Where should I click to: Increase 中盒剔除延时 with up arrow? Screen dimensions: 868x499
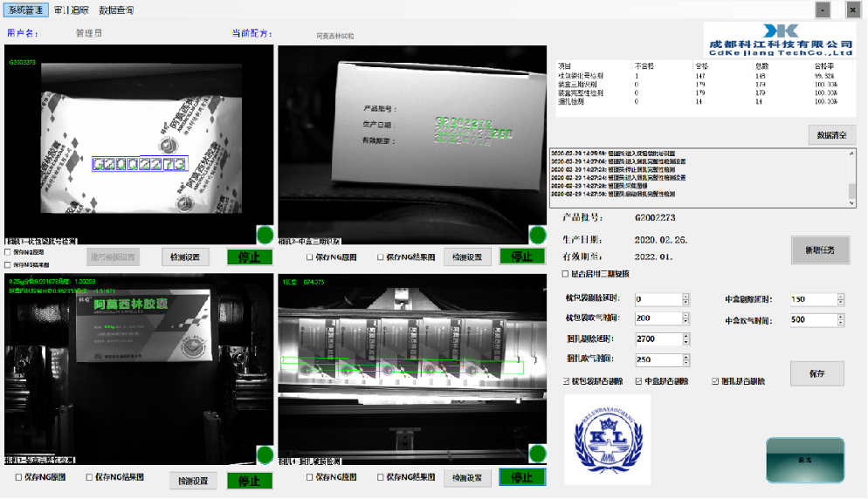(x=841, y=297)
